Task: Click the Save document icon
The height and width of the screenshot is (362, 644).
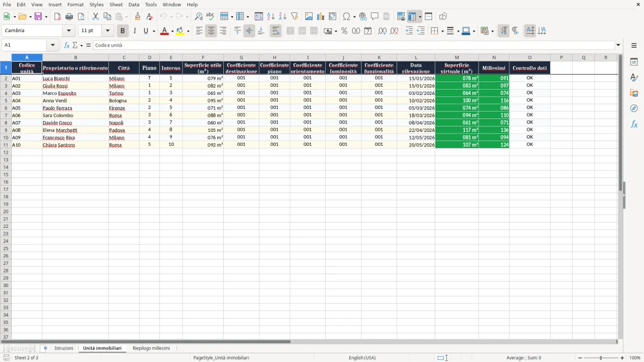Action: (38, 17)
